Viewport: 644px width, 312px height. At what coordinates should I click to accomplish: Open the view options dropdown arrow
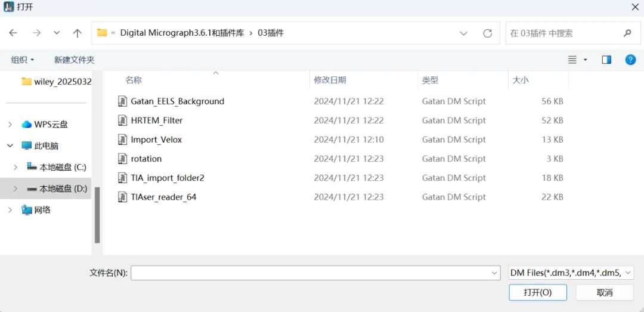[586, 60]
